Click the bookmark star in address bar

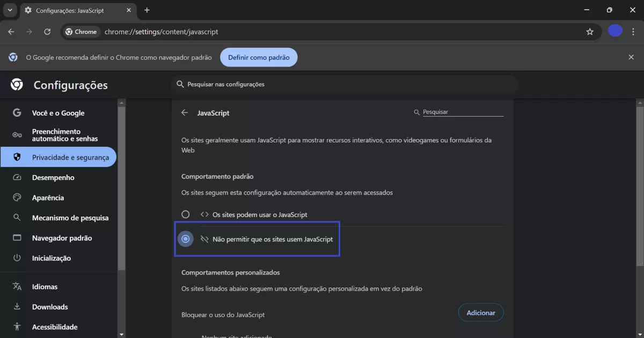(590, 32)
